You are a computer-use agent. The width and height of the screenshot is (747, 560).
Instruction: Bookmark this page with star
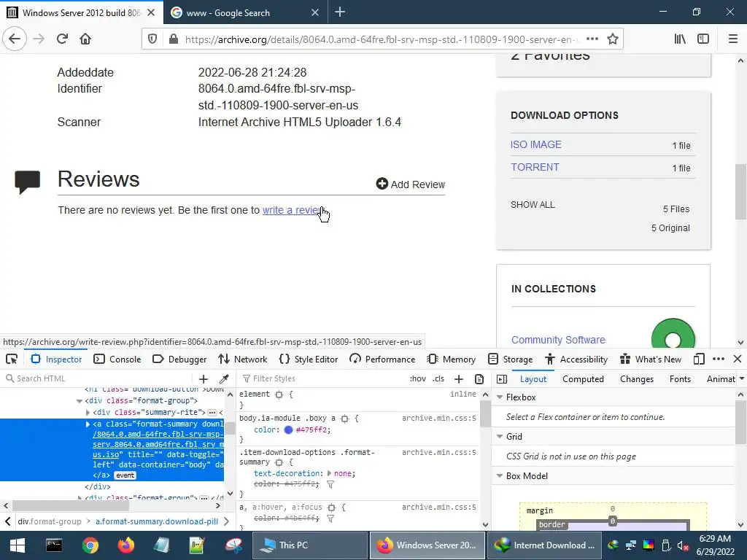click(613, 39)
